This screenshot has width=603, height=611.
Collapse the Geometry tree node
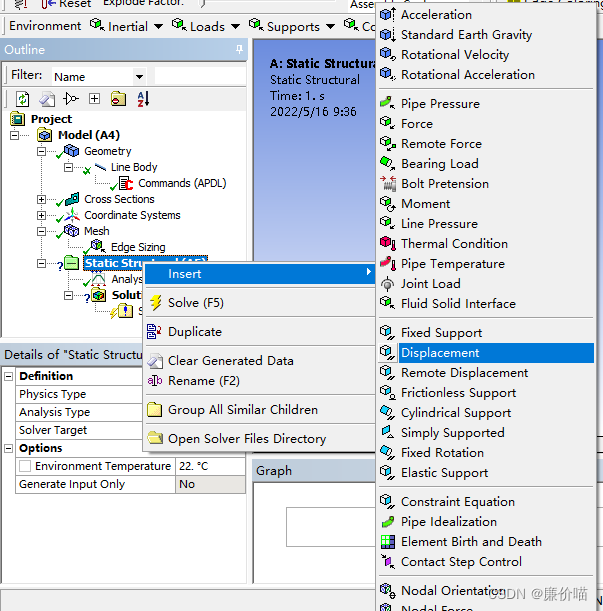[41, 151]
